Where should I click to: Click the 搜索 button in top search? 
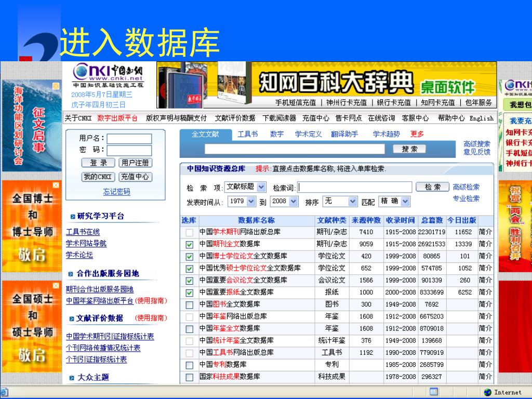click(x=409, y=149)
